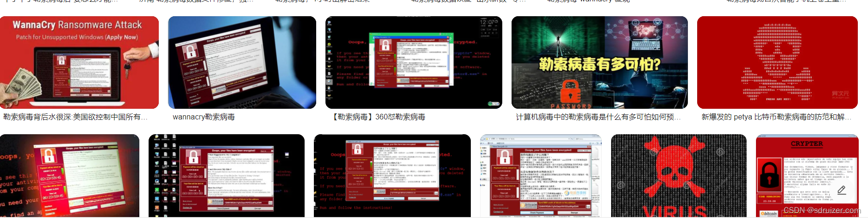
Task: Open the 勒索病毒有多可怕? banner image
Action: tap(599, 62)
